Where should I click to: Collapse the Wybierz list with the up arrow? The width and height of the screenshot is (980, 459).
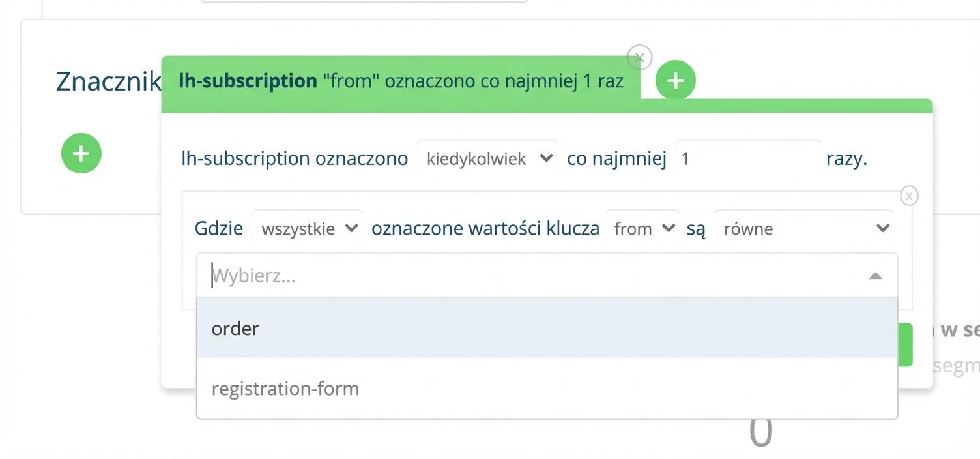pyautogui.click(x=875, y=276)
